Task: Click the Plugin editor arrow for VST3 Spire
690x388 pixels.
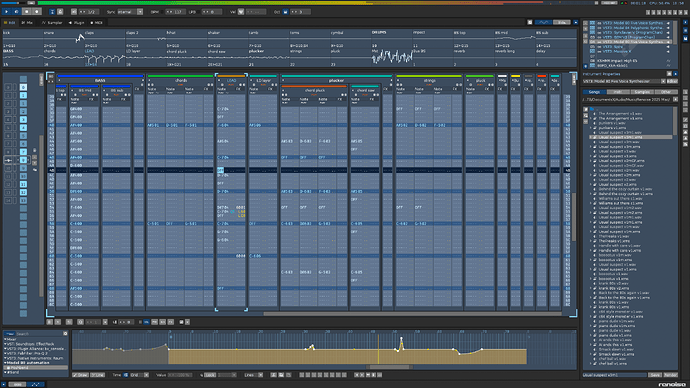Action: (668, 47)
